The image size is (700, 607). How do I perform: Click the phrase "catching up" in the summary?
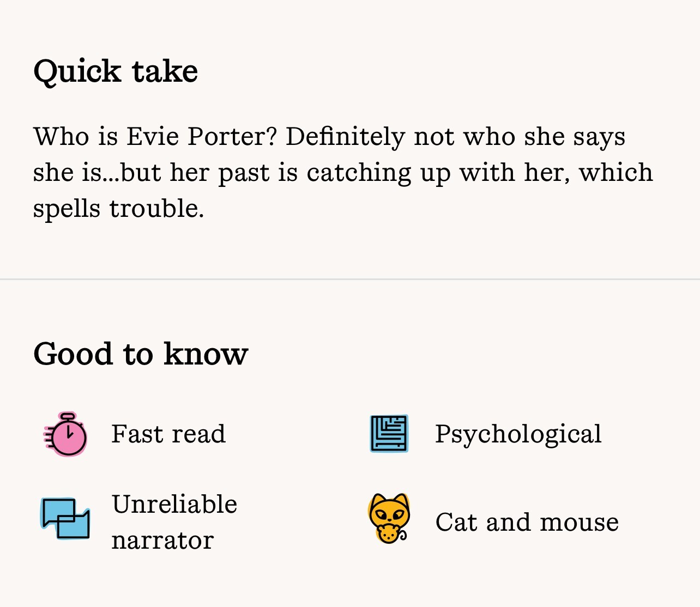pyautogui.click(x=379, y=173)
